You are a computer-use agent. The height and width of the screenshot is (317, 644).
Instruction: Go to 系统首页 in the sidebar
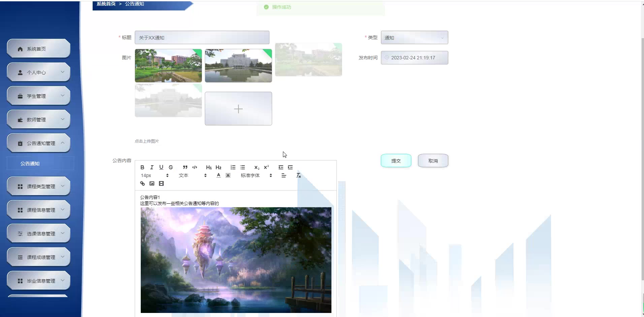38,49
